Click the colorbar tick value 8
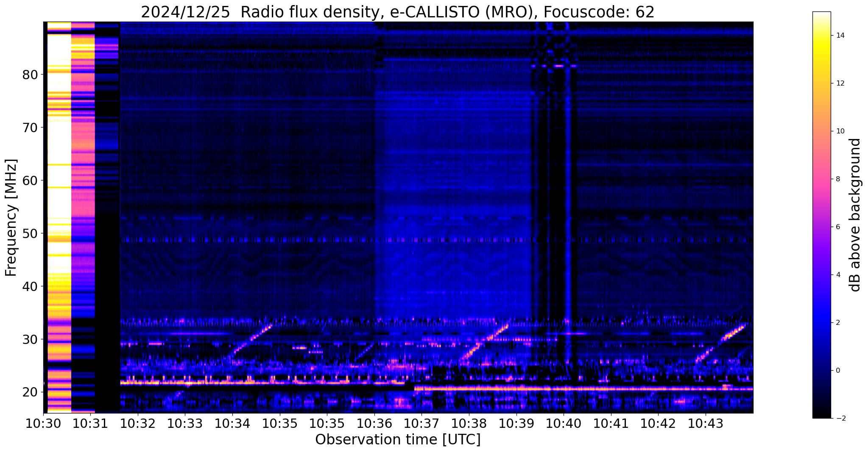The height and width of the screenshot is (452, 868). (837, 179)
